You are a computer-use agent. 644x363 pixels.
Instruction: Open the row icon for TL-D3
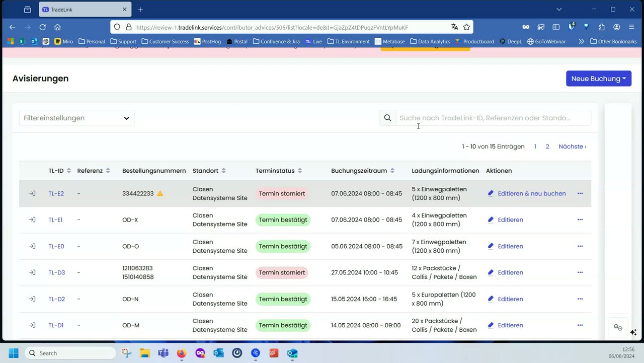tap(32, 272)
